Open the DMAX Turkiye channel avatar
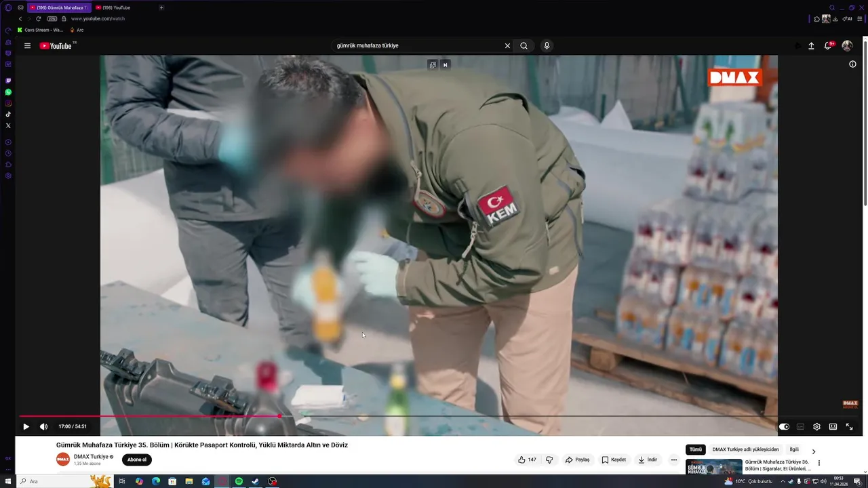Screen dimensions: 868x488 [63, 460]
